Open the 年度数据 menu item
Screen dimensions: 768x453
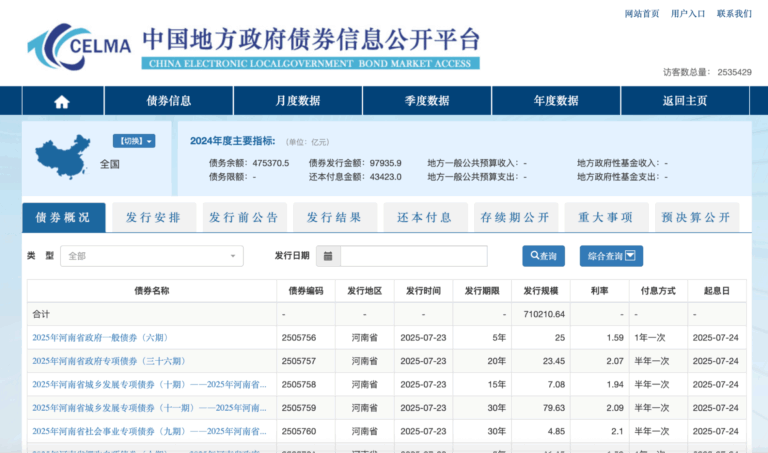(x=556, y=101)
